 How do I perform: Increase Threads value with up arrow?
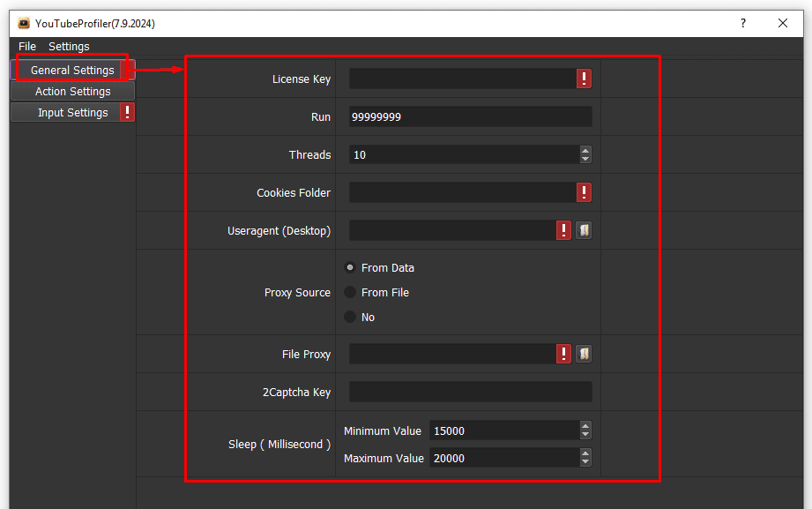coord(585,150)
